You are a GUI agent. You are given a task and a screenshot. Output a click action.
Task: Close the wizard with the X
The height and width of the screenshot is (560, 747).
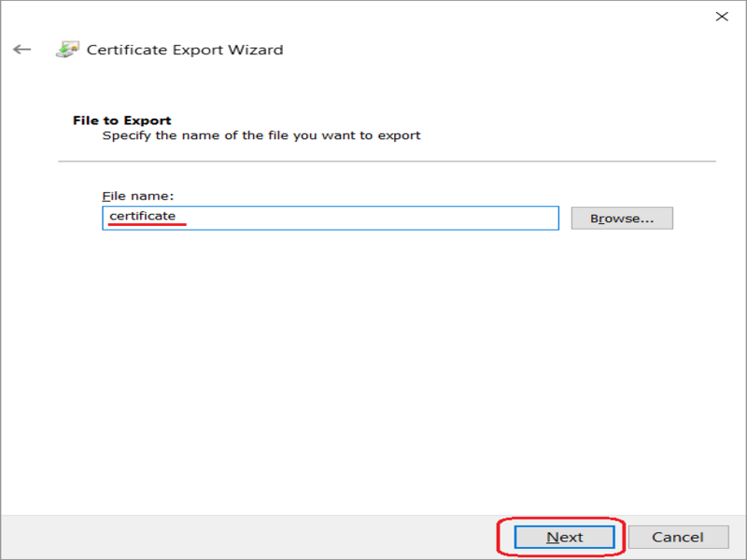coord(722,16)
